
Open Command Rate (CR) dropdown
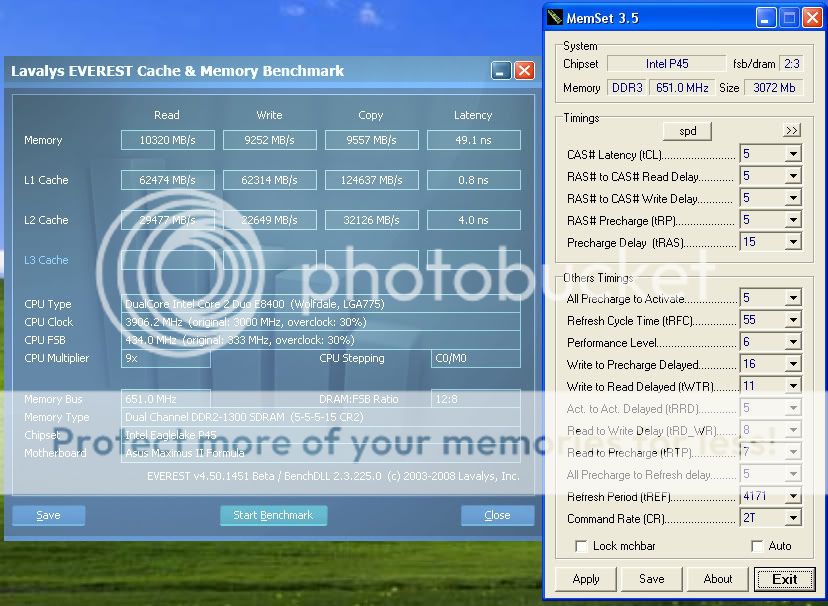(793, 518)
